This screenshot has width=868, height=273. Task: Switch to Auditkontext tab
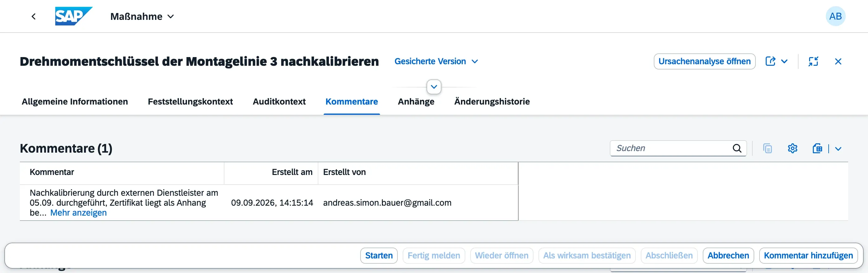[x=279, y=101]
